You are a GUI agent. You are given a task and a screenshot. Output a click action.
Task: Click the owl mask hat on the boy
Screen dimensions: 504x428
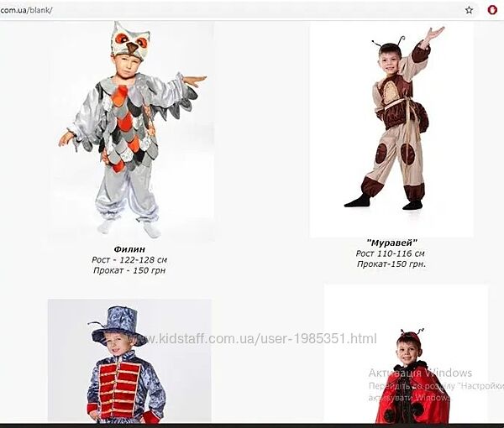(131, 41)
